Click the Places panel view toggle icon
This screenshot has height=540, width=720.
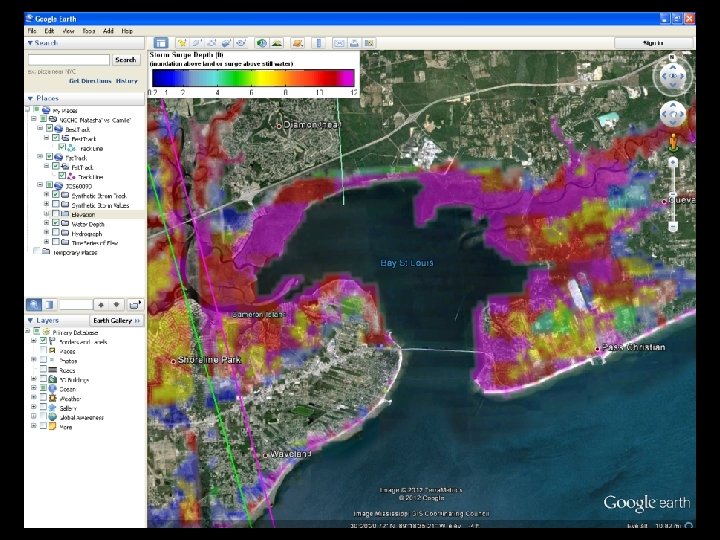click(x=49, y=304)
